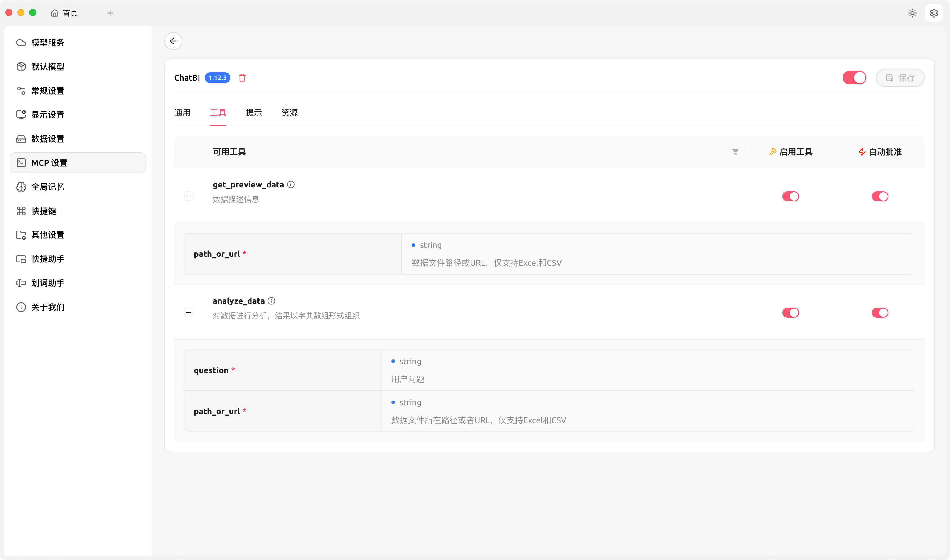Open 全局记忆 in the sidebar

tap(48, 187)
